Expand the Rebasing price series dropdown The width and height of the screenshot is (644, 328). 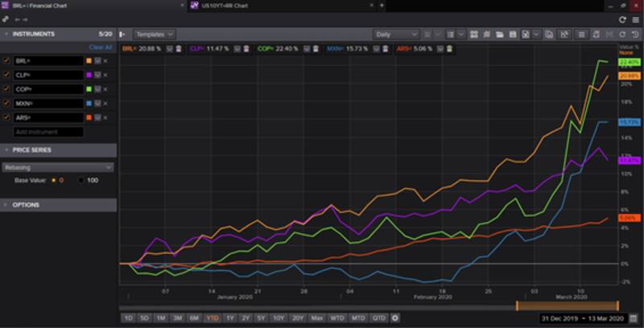[x=58, y=167]
